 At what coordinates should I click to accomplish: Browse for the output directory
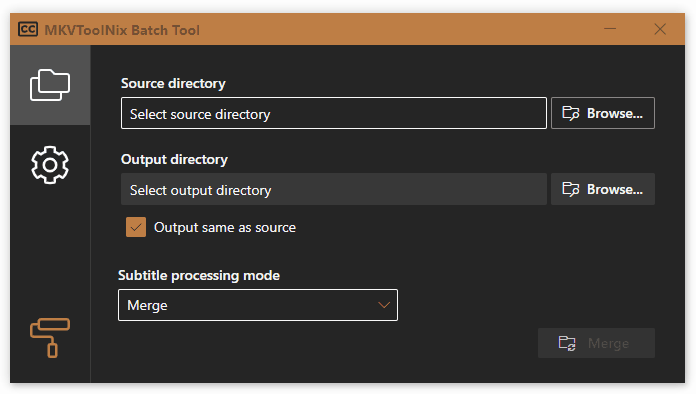point(602,189)
